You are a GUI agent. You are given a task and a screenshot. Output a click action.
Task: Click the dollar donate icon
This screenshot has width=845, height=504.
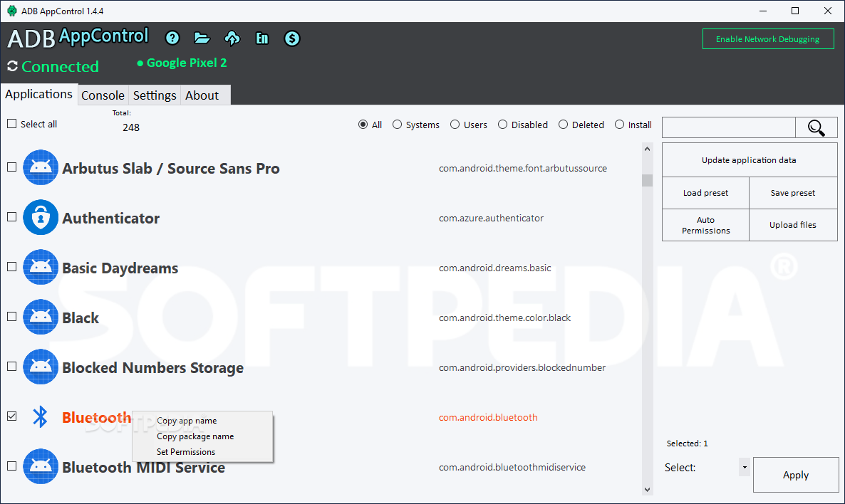point(292,38)
